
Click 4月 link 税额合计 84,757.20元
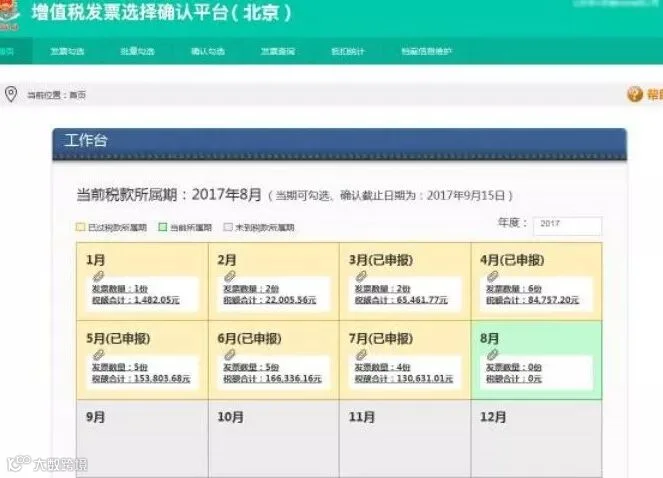[x=532, y=300]
